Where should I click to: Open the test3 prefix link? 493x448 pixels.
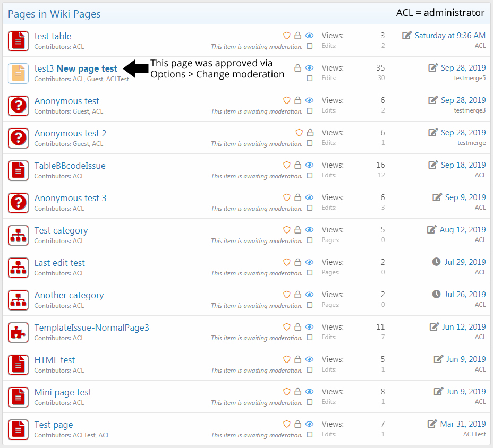44,68
